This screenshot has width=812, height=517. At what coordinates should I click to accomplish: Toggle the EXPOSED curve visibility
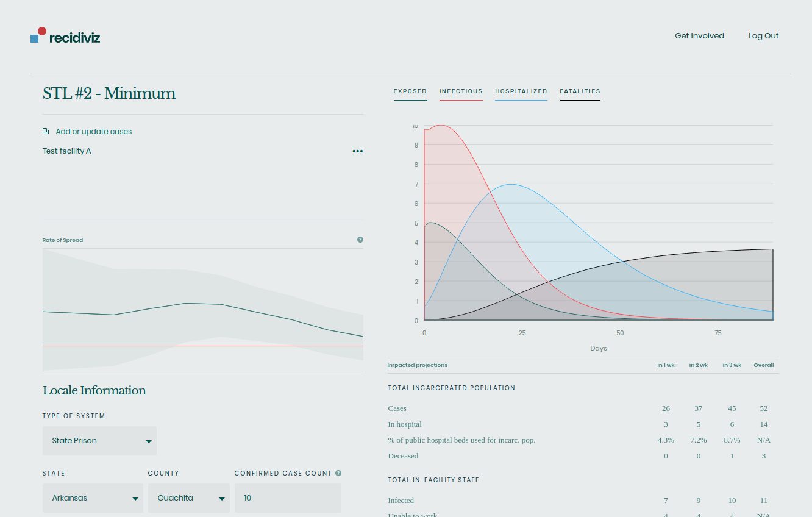[410, 91]
